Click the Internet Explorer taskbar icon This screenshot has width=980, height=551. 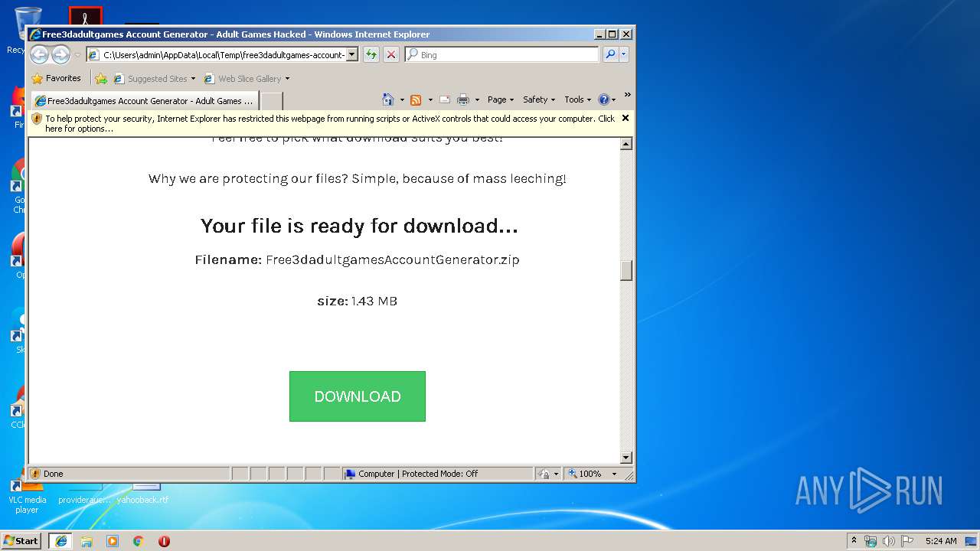[x=61, y=540]
